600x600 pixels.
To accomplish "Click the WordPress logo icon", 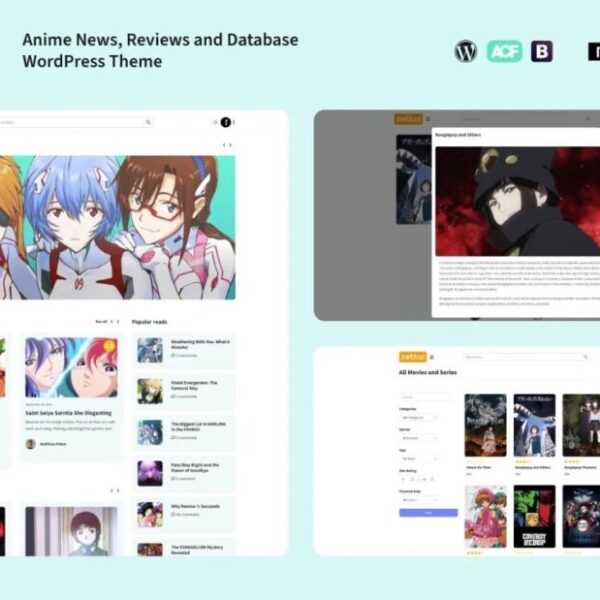I will click(465, 51).
